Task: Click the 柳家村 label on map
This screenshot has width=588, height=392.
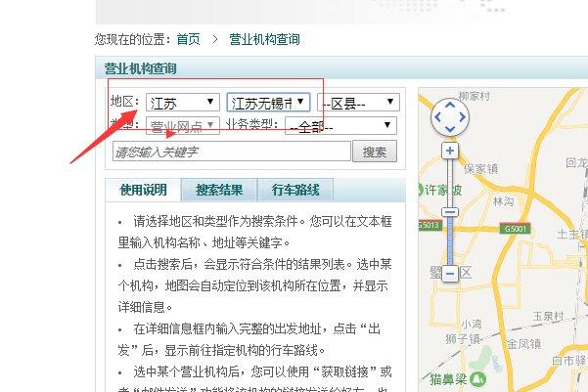Action: click(x=475, y=97)
